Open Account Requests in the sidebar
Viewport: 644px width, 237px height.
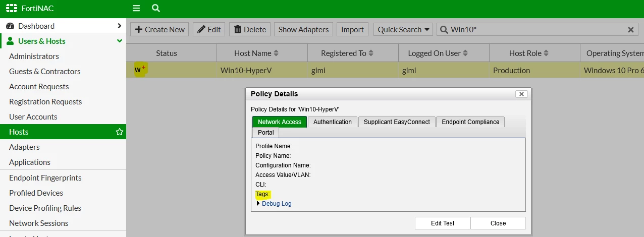[x=39, y=86]
